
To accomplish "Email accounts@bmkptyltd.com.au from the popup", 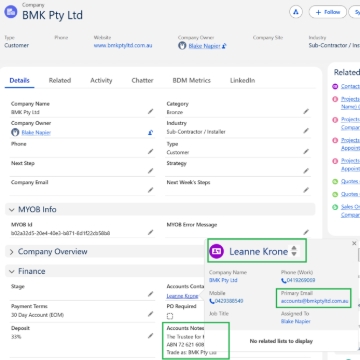I will [x=314, y=301].
